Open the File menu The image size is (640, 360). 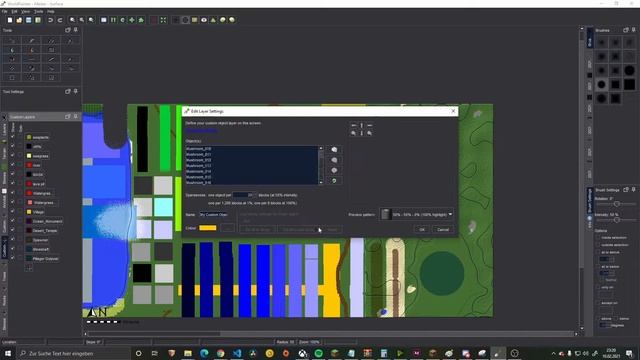(5, 11)
